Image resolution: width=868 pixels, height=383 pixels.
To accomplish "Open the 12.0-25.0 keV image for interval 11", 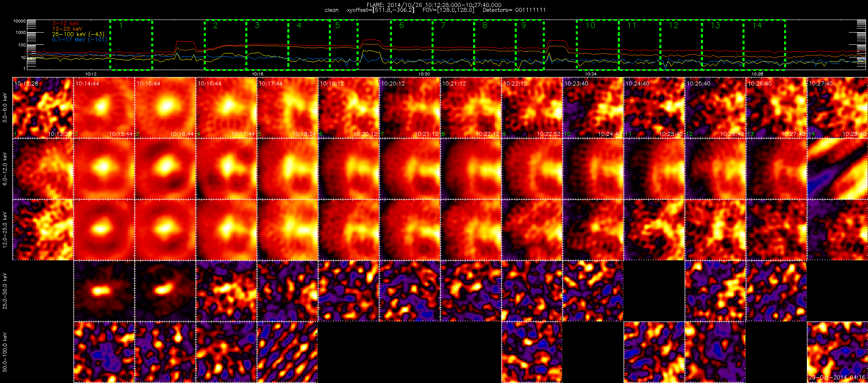I will click(x=654, y=230).
